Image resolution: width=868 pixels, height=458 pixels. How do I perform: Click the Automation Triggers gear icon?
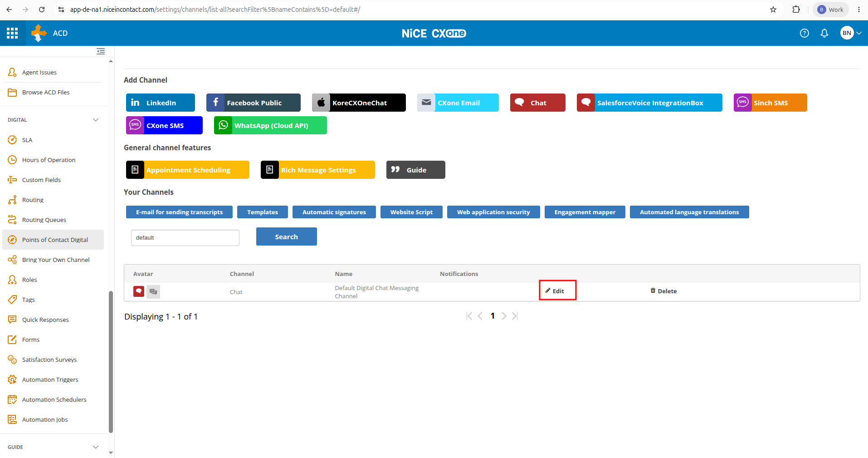coord(12,379)
